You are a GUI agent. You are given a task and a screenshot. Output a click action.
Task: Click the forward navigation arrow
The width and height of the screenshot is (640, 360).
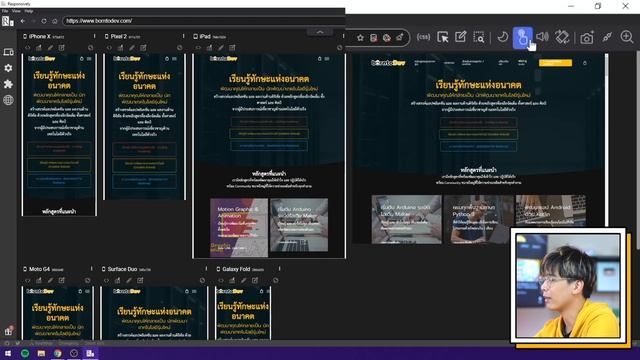tap(33, 21)
